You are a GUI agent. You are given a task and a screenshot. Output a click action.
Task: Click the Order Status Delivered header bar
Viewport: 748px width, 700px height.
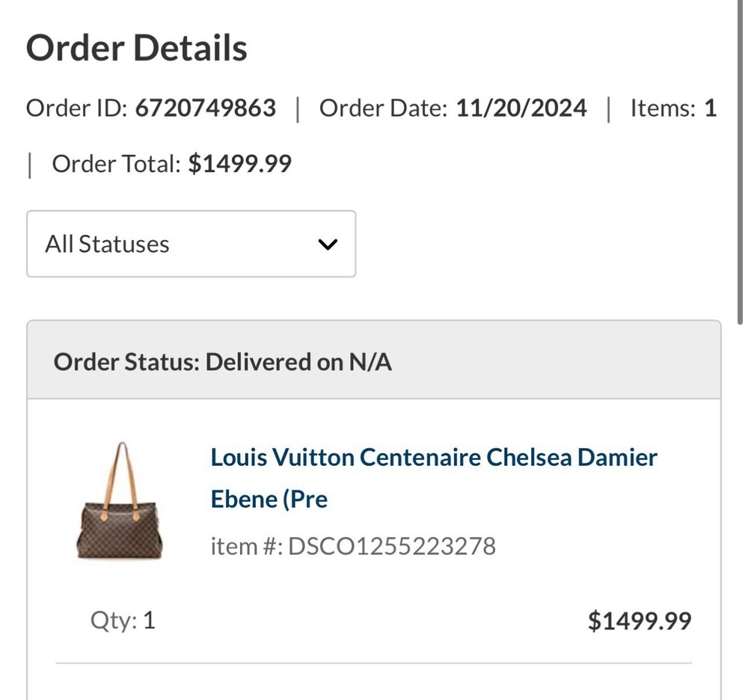pos(374,362)
